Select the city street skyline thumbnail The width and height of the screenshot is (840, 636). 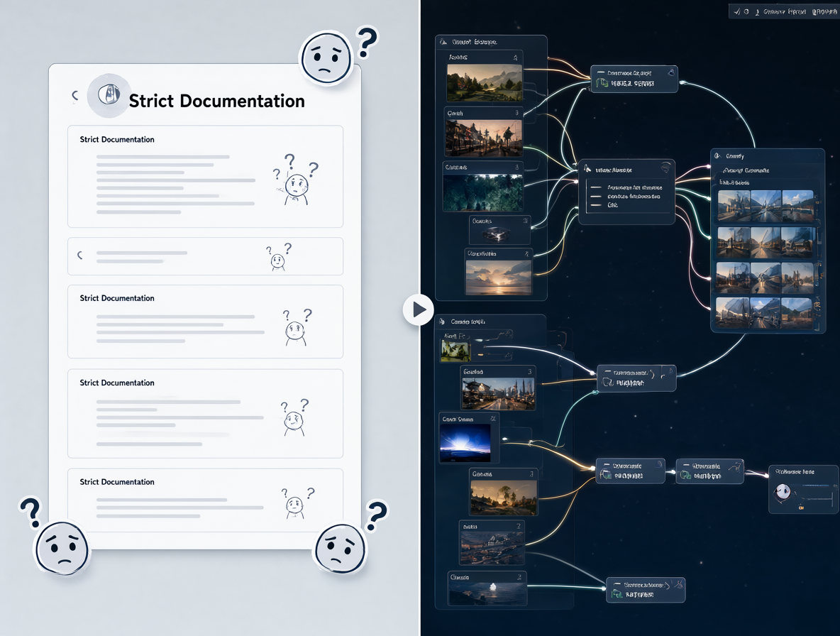pyautogui.click(x=498, y=394)
